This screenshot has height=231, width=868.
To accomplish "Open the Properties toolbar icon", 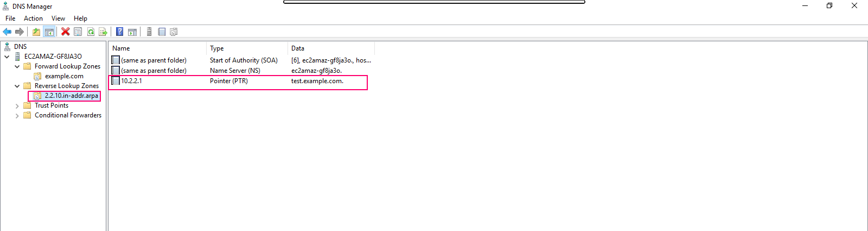I will pos(78,32).
